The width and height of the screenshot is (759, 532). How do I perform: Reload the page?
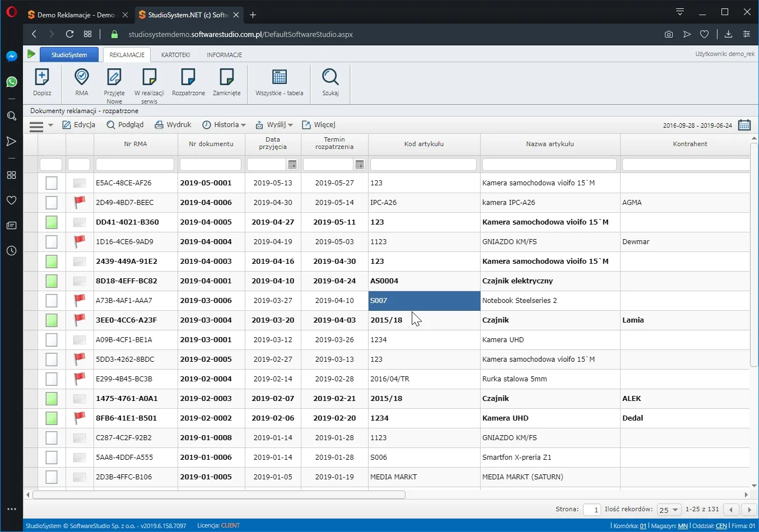coord(69,34)
